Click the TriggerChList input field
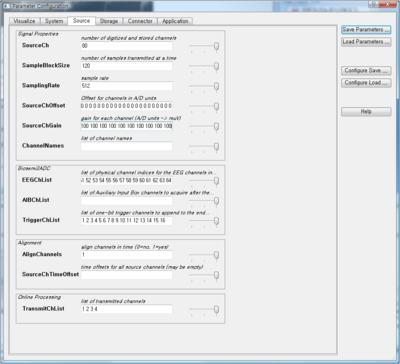400x364 pixels. [126, 221]
